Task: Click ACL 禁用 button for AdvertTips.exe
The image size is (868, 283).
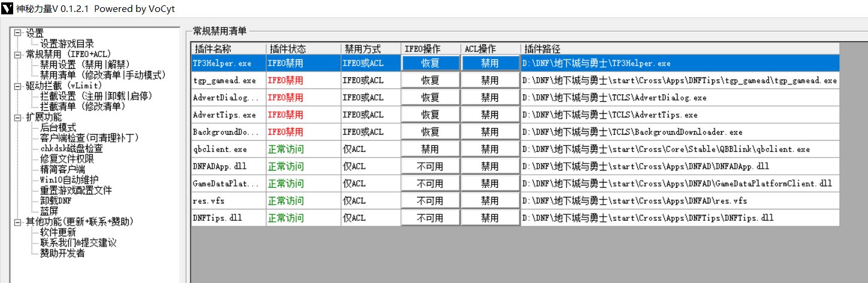Action: [x=490, y=114]
